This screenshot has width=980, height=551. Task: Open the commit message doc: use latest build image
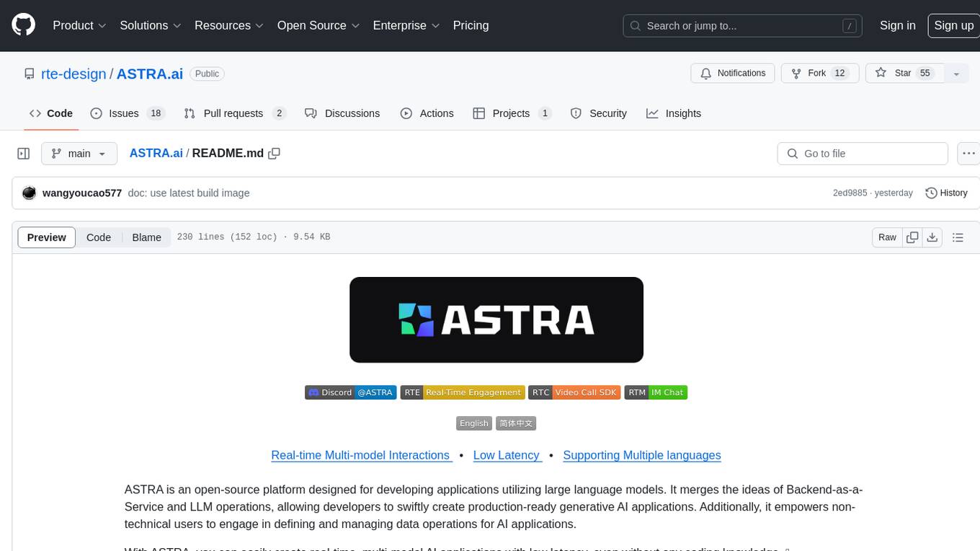(189, 193)
